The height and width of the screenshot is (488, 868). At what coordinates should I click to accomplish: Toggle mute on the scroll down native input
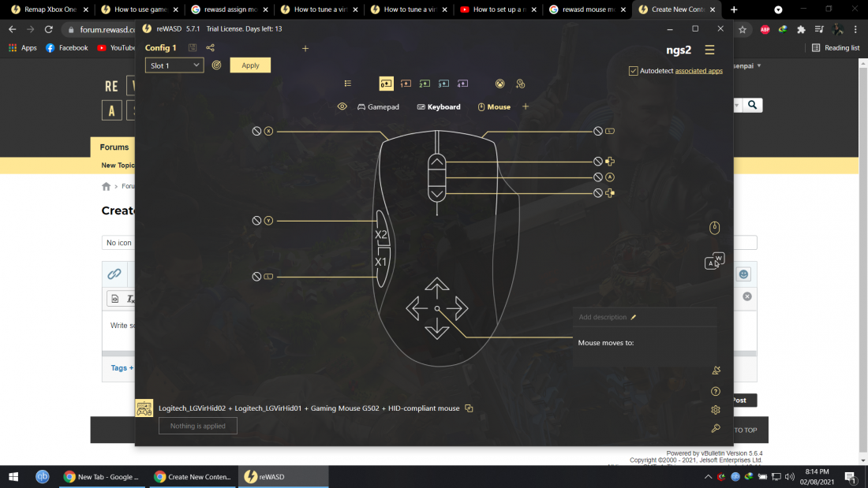pos(598,193)
